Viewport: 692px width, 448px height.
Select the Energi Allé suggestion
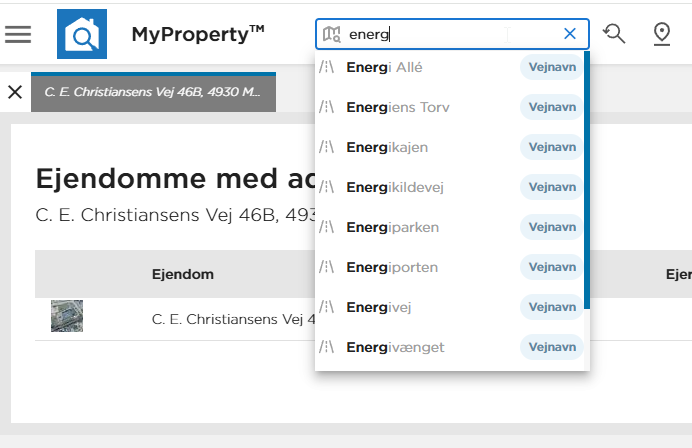point(449,67)
